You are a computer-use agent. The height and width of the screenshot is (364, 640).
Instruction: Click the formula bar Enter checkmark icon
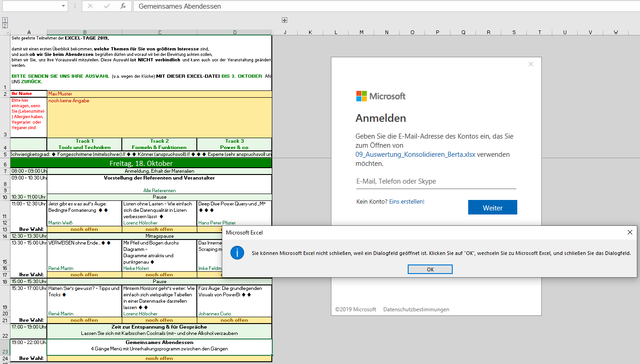(107, 6)
